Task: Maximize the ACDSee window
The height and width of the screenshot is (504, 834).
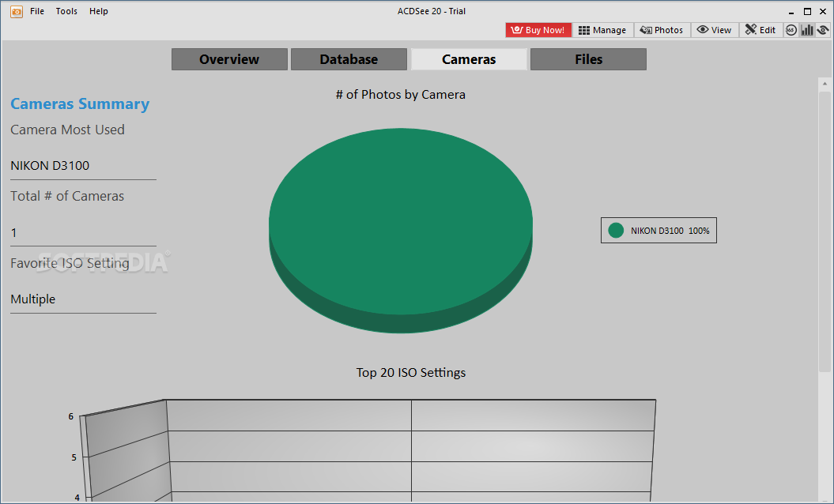Action: click(807, 11)
